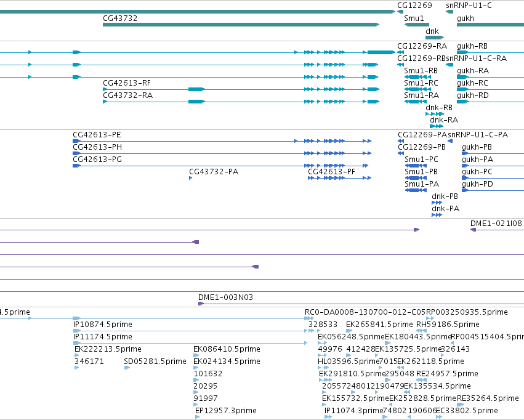Click transcript CG43732-RA label

[127, 95]
